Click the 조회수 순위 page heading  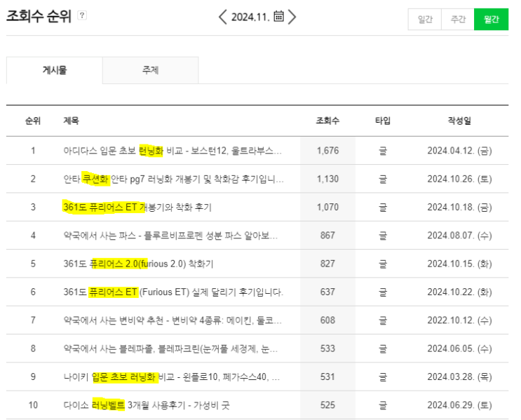point(39,15)
